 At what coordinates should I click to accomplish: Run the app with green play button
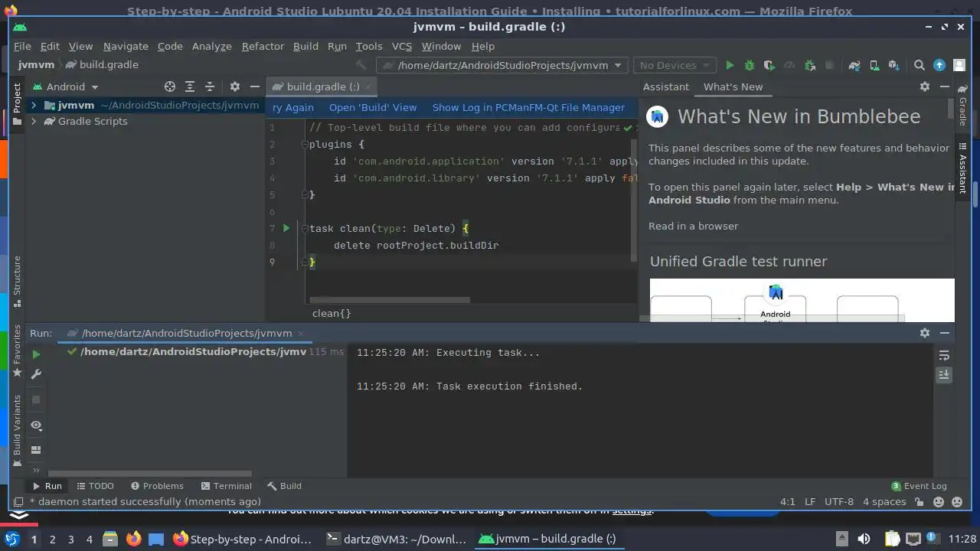point(730,65)
